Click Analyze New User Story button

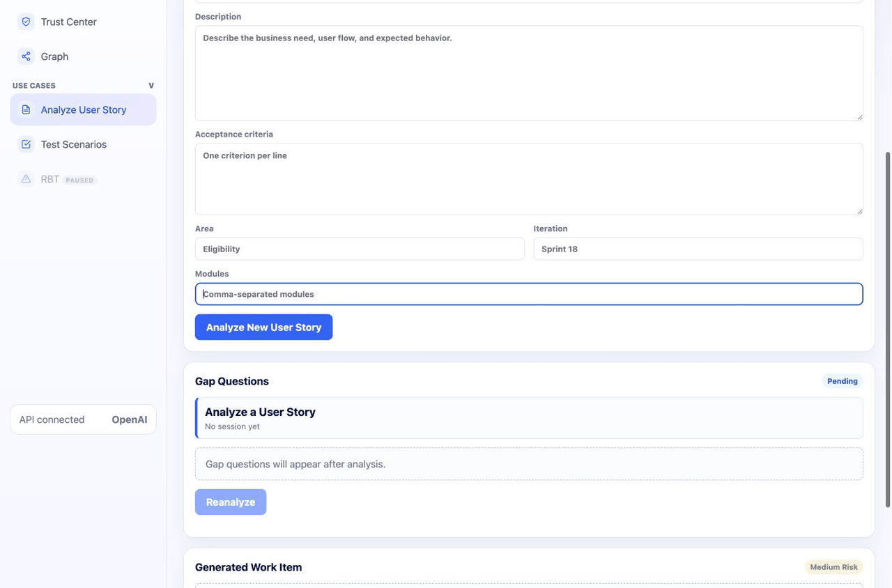(x=263, y=327)
